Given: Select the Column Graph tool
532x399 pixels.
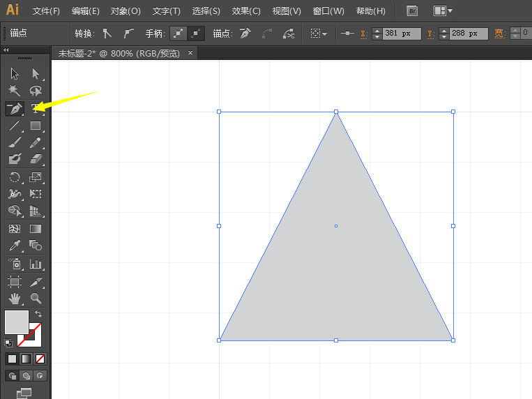Looking at the screenshot, I should click(36, 264).
